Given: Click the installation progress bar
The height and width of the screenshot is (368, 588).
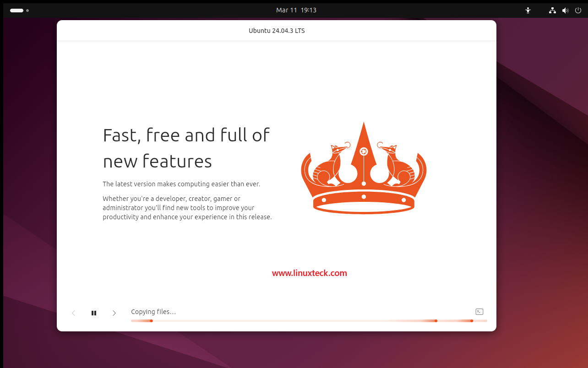Looking at the screenshot, I should [309, 321].
